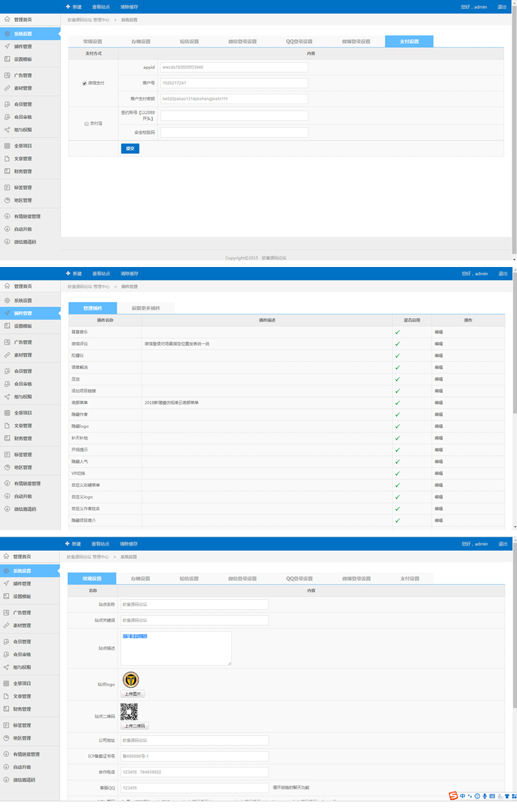Click the green enabled checkmark for 背景音乐
The height and width of the screenshot is (812, 517).
397,332
